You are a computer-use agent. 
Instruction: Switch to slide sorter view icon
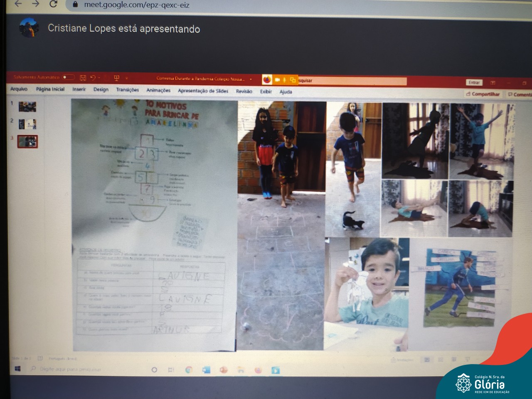[x=441, y=360]
